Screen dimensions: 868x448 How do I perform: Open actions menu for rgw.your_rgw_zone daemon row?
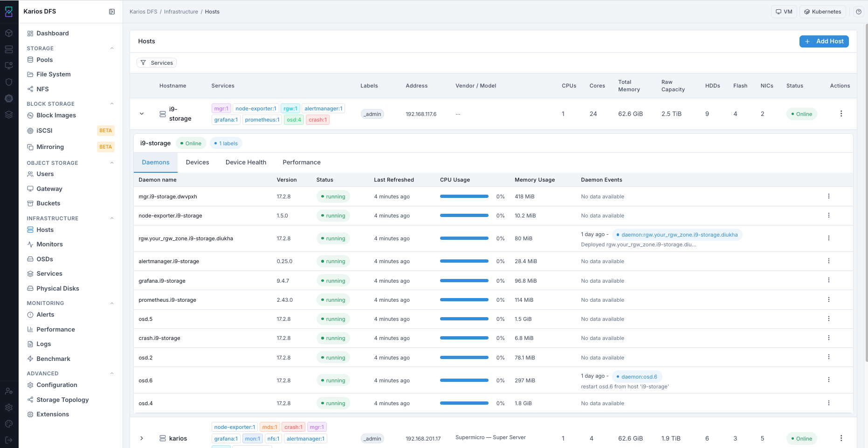click(829, 238)
